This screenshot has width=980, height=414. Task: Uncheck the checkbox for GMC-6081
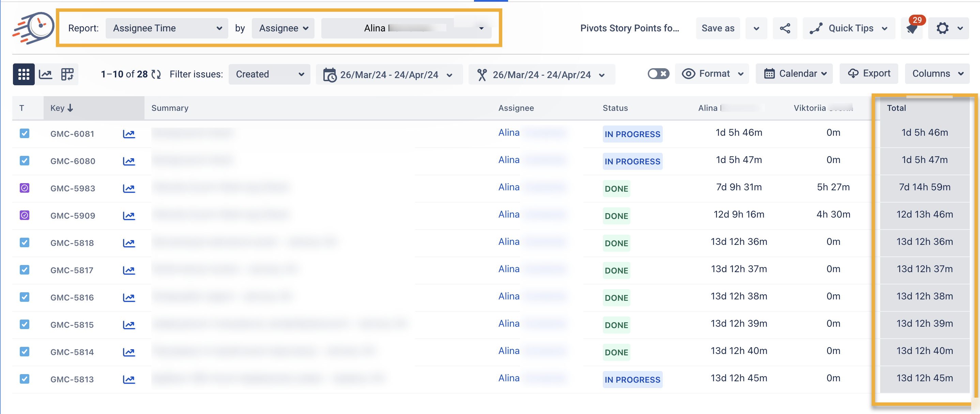coord(24,133)
